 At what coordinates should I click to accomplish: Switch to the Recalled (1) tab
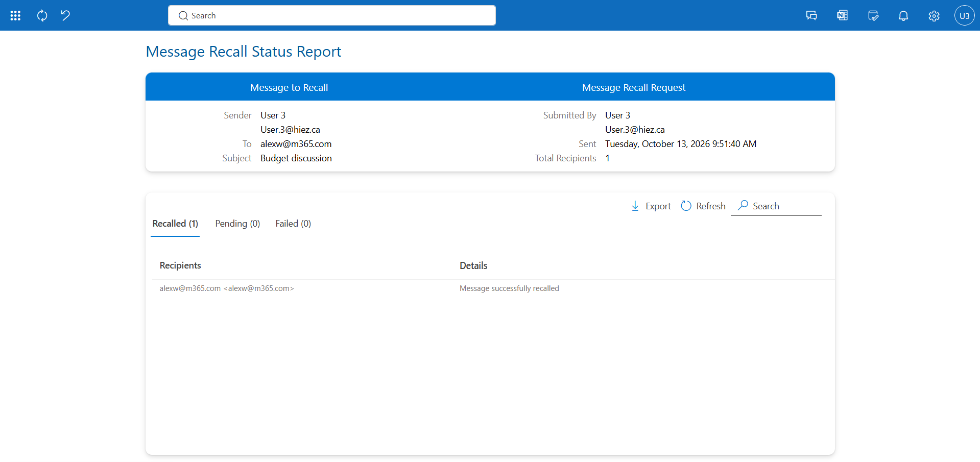point(175,224)
